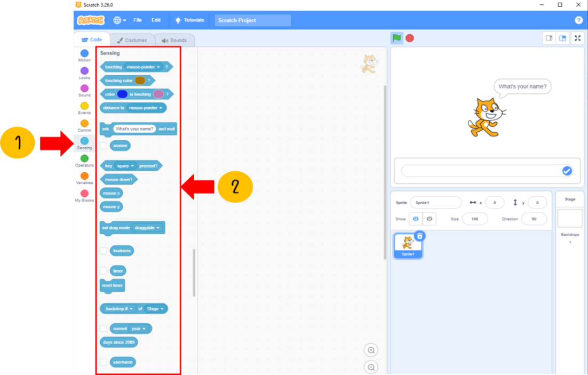
Task: Zoom in on the code workspace
Action: pos(371,350)
